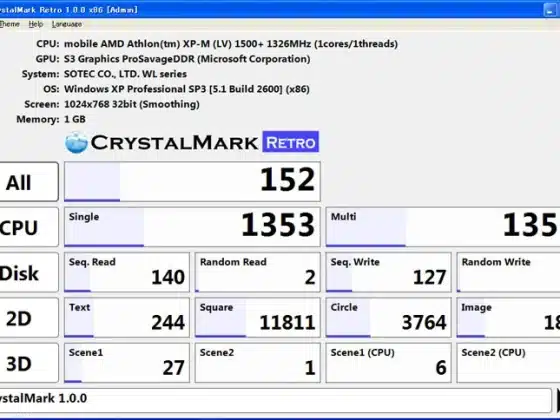The height and width of the screenshot is (420, 560).
Task: Click the CrystalMark globe logo icon
Action: (76, 142)
